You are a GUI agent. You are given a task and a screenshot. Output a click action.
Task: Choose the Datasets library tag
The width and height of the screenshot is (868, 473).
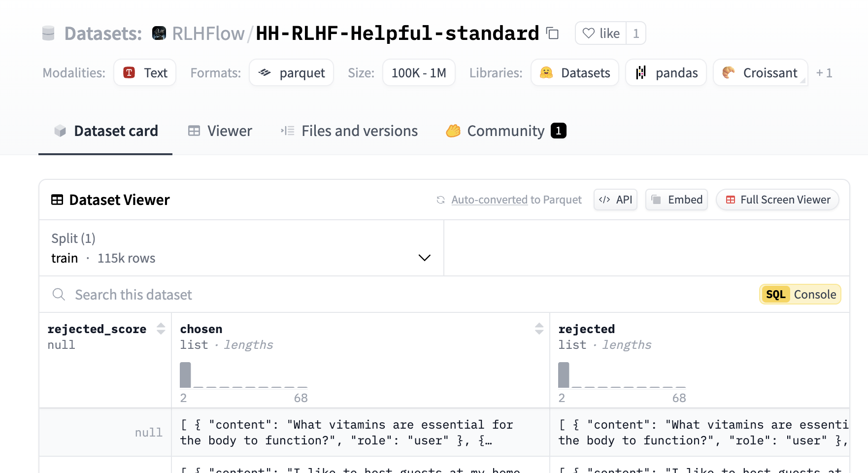[575, 72]
